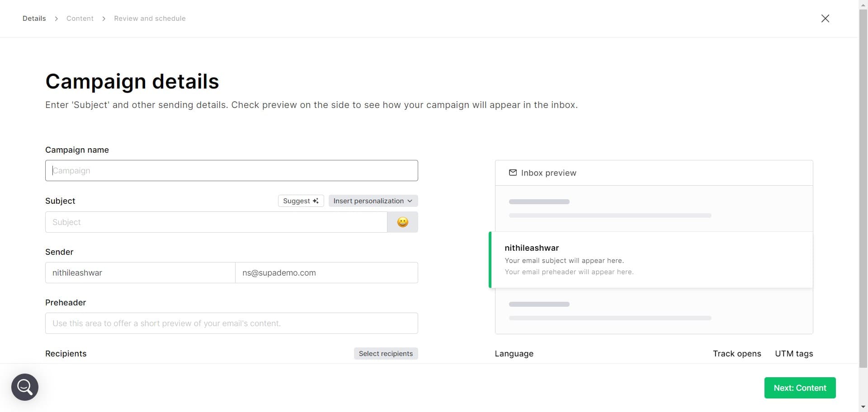Viewport: 868px width, 412px height.
Task: Click the Insert personalization chevron arrow
Action: 410,201
